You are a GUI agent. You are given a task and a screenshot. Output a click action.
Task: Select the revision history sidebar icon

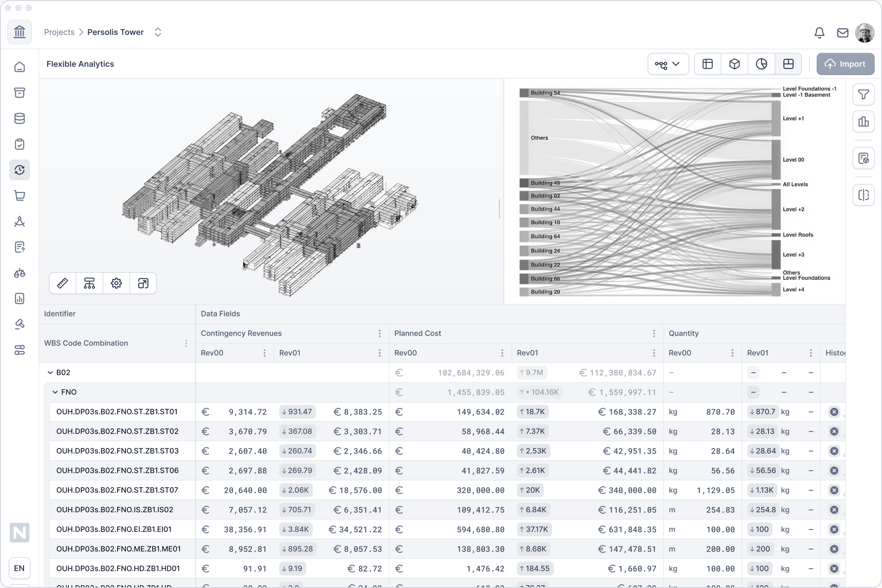(x=20, y=170)
